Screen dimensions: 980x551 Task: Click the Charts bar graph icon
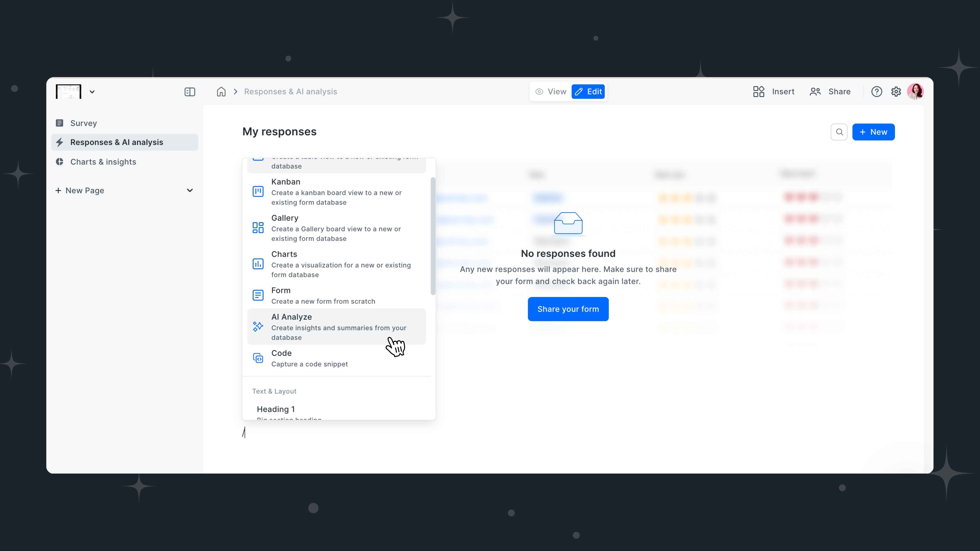tap(258, 264)
